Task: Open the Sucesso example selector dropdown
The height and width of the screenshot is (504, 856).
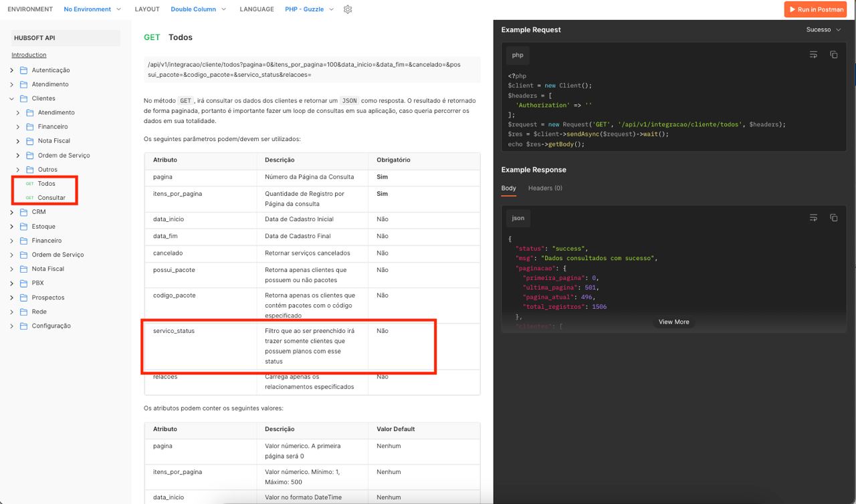Action: point(823,29)
